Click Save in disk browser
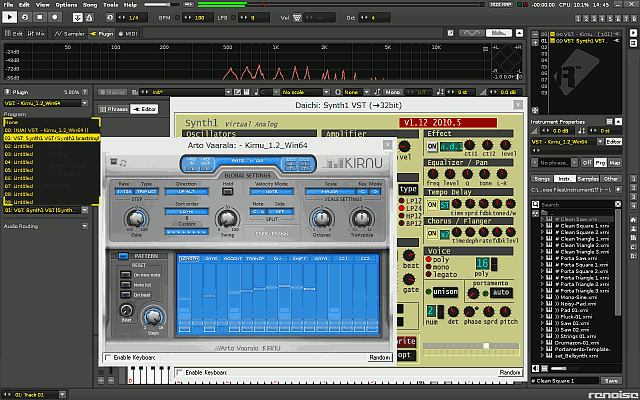Viewport: 640px width, 400px height. click(611, 381)
